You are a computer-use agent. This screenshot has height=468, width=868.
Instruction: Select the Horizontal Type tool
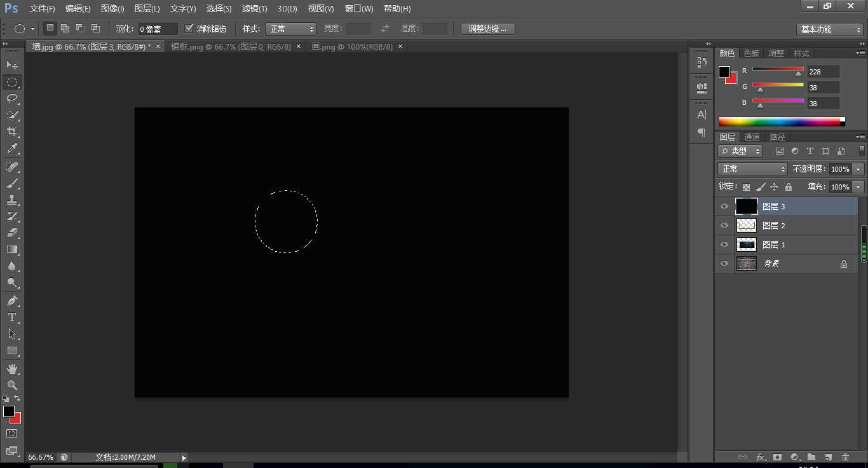pyautogui.click(x=12, y=317)
